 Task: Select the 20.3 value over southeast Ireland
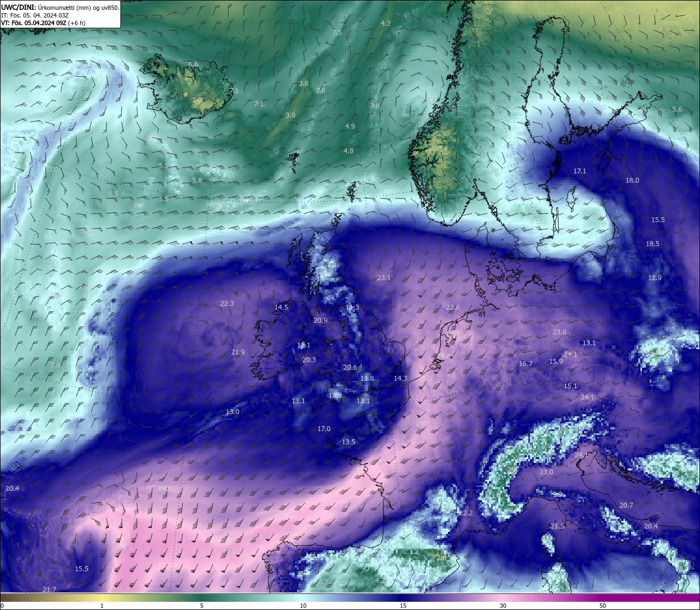coord(309,360)
